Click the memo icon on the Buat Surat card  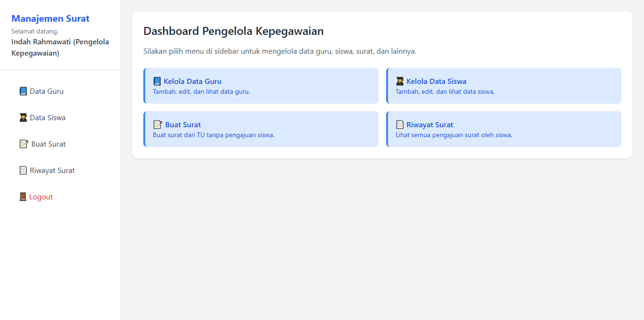[157, 124]
